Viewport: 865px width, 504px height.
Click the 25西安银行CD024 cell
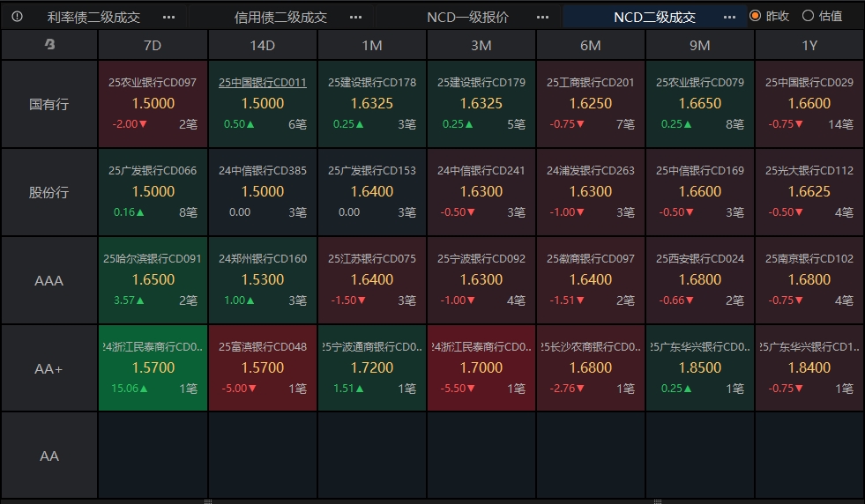coord(700,280)
